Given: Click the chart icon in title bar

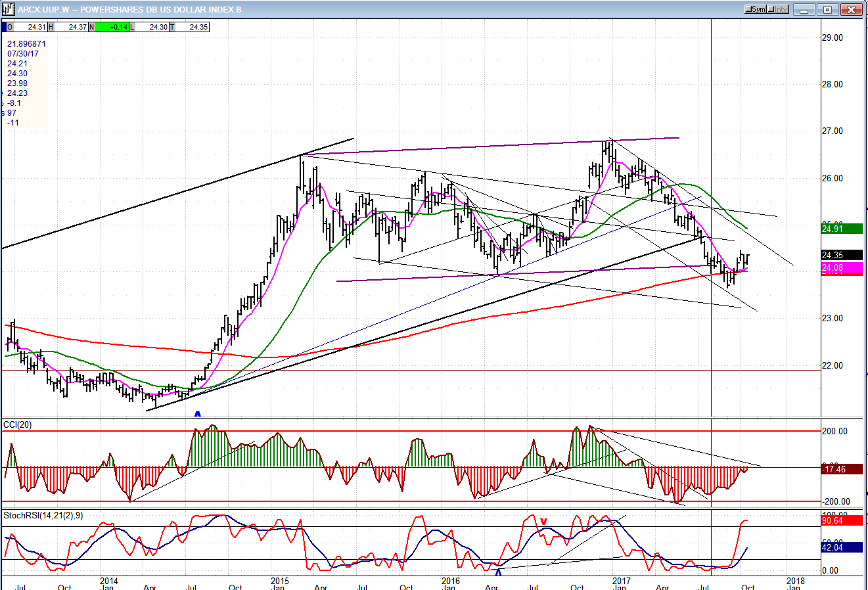Looking at the screenshot, I should 9,9.
